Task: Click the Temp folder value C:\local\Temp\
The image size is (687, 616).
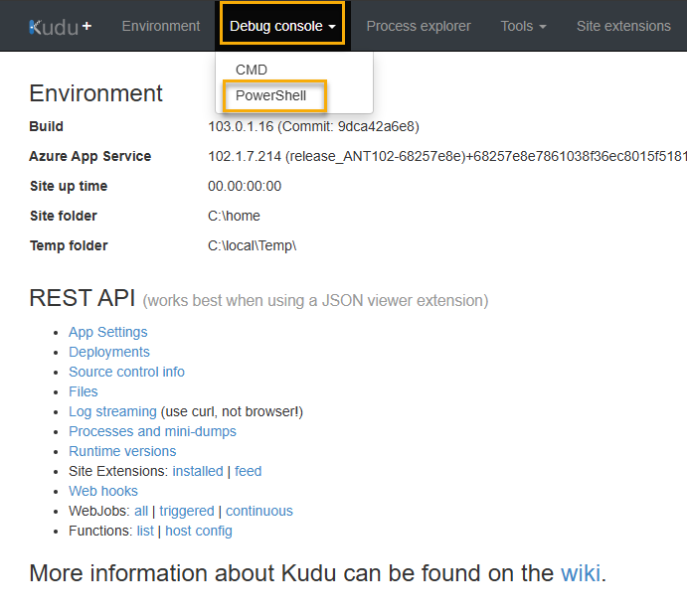Action: [x=252, y=245]
